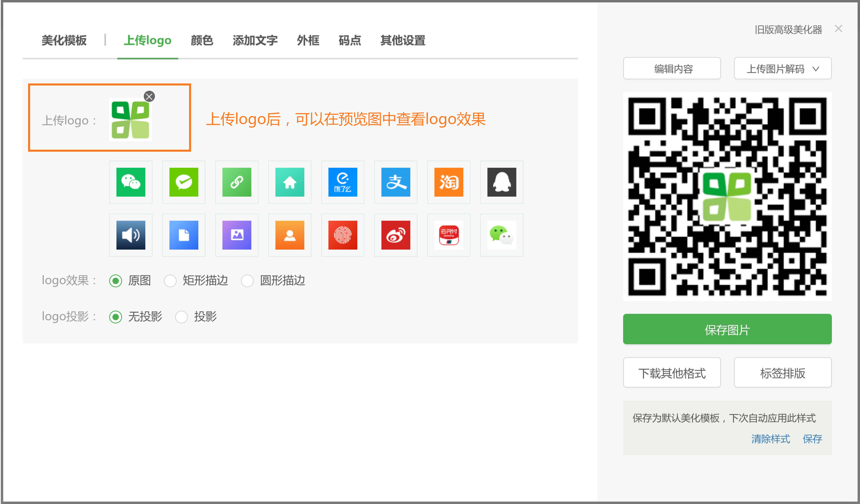
Task: Click the 编辑内容 button
Action: 672,68
